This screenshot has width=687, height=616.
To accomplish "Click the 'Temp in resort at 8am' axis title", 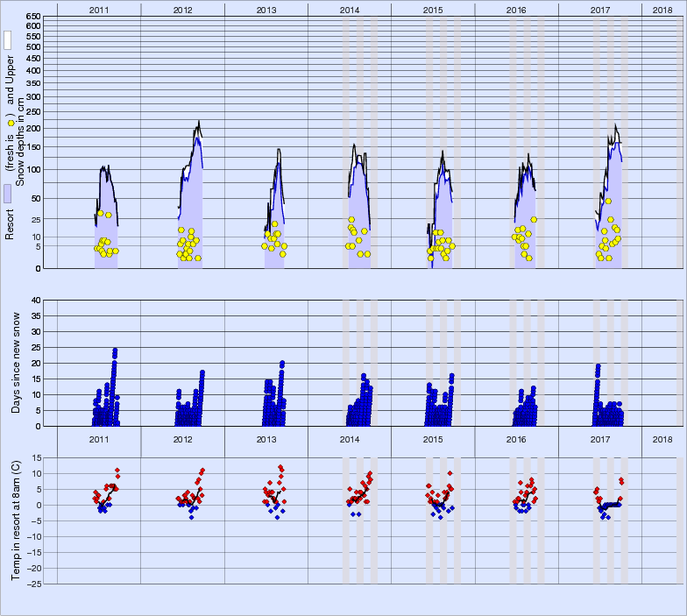I will click(17, 520).
